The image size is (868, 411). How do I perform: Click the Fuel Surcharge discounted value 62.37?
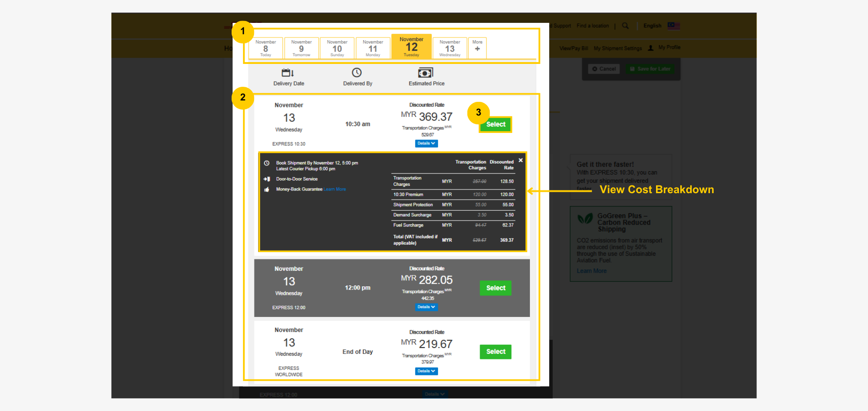click(x=508, y=225)
